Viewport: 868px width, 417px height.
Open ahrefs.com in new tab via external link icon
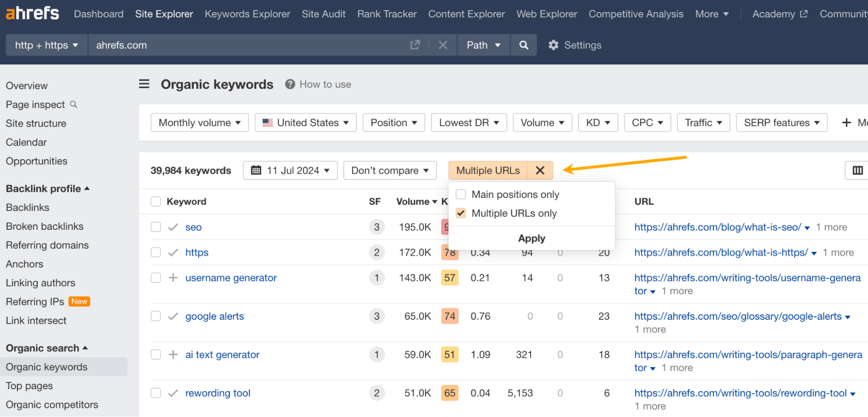pyautogui.click(x=415, y=45)
